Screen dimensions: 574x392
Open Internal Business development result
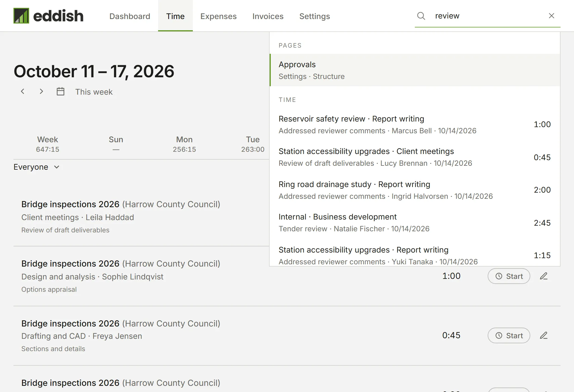coord(415,223)
